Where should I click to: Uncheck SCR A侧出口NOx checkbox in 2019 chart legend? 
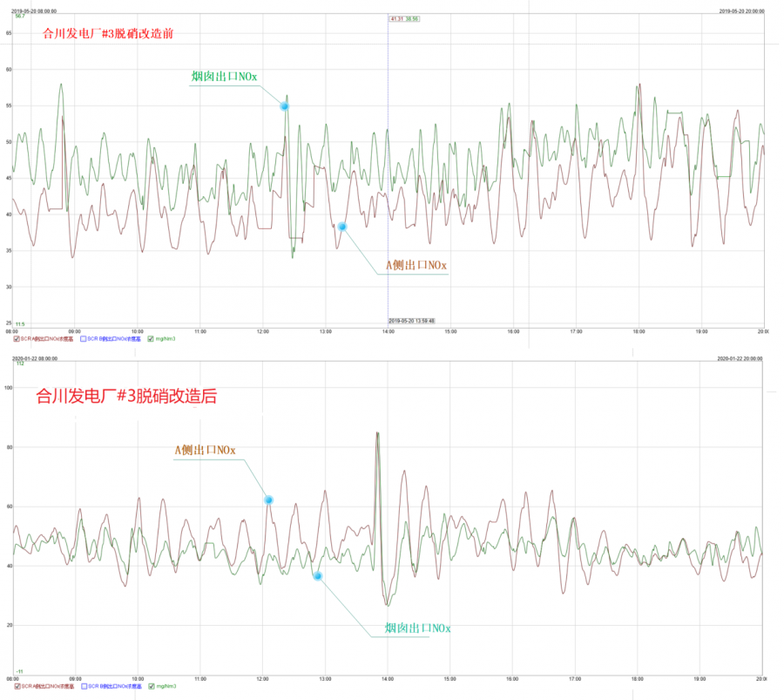(17, 339)
